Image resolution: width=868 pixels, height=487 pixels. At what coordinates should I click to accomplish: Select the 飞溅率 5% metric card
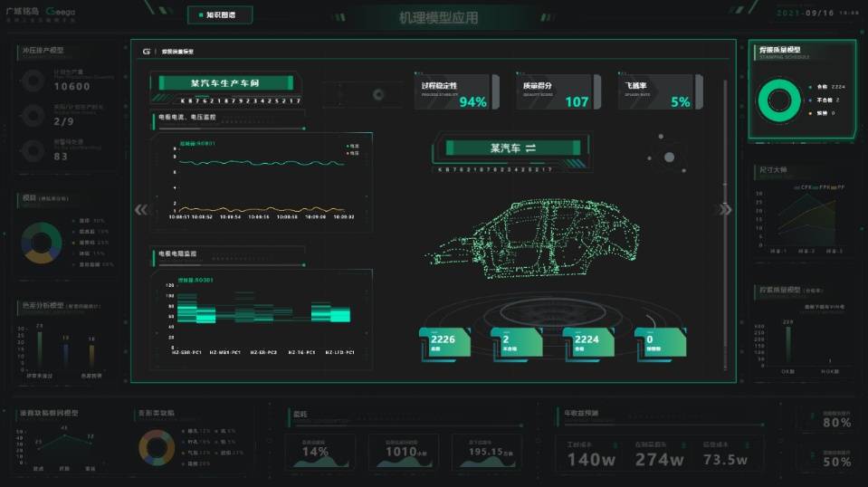pos(661,91)
